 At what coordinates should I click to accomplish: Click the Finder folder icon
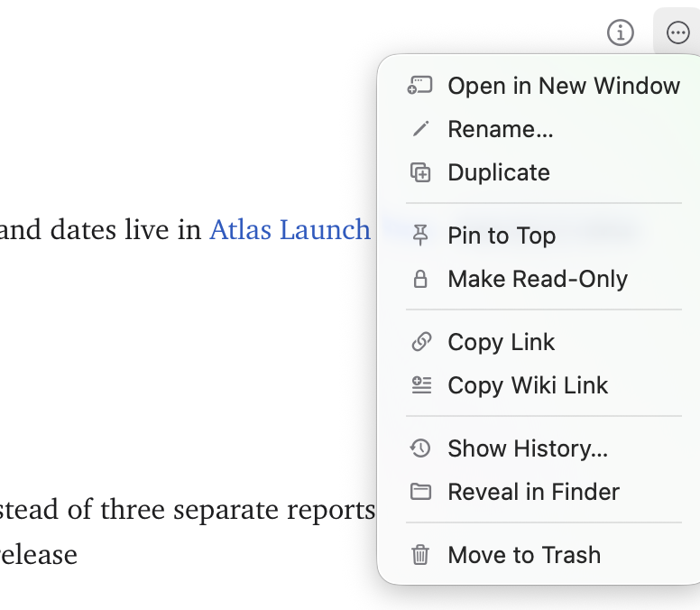(x=420, y=492)
